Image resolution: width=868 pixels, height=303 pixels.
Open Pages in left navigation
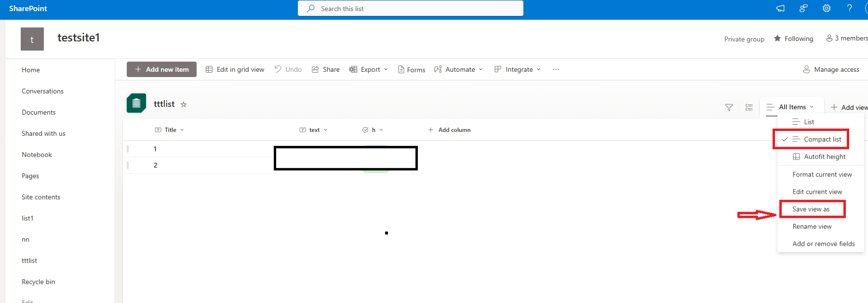[30, 176]
